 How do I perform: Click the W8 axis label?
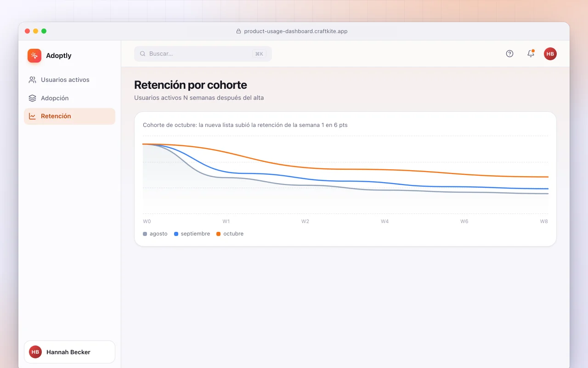[x=544, y=221]
